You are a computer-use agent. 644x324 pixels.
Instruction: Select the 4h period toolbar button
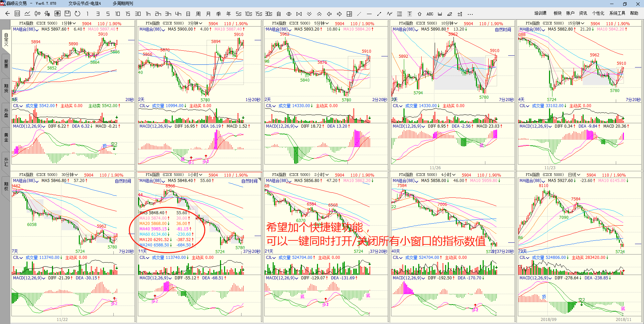(x=178, y=14)
